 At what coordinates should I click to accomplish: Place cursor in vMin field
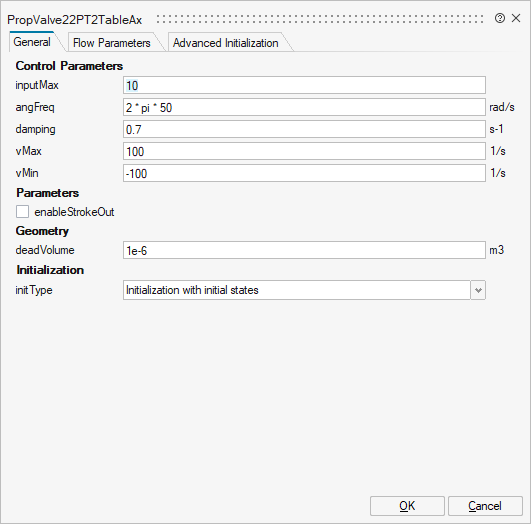tap(304, 173)
